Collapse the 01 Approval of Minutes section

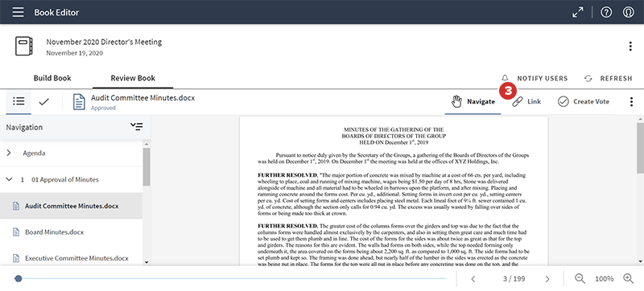pos(9,179)
